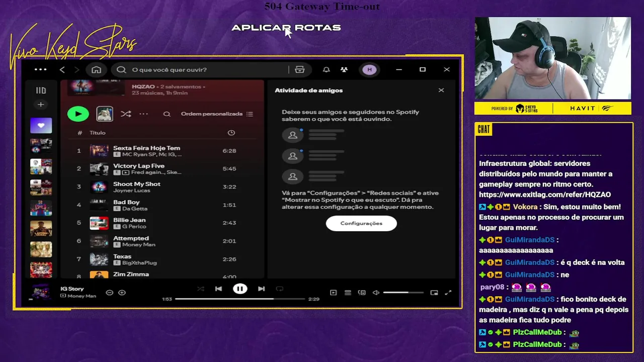Open connect to a device icon
644x362 pixels.
[362, 293]
